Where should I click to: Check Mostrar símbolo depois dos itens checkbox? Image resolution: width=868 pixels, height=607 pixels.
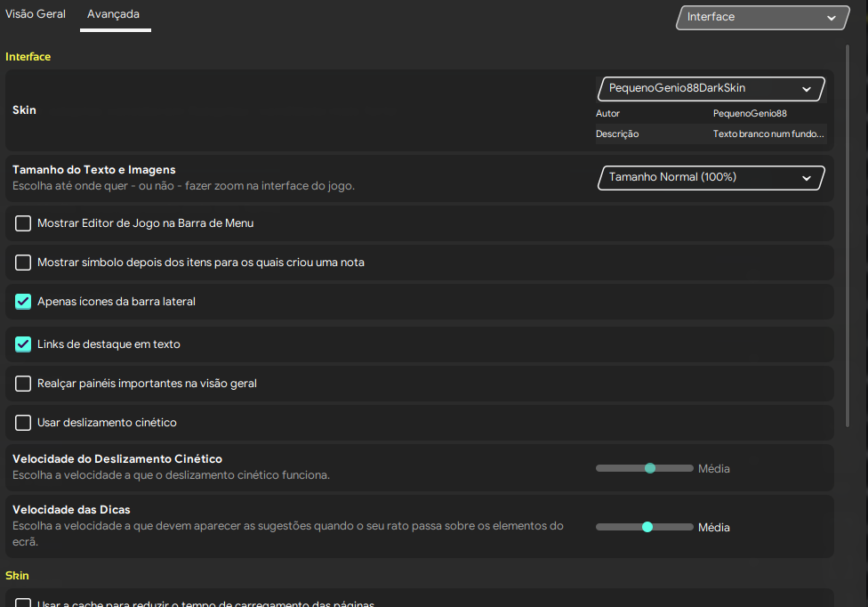(x=23, y=263)
